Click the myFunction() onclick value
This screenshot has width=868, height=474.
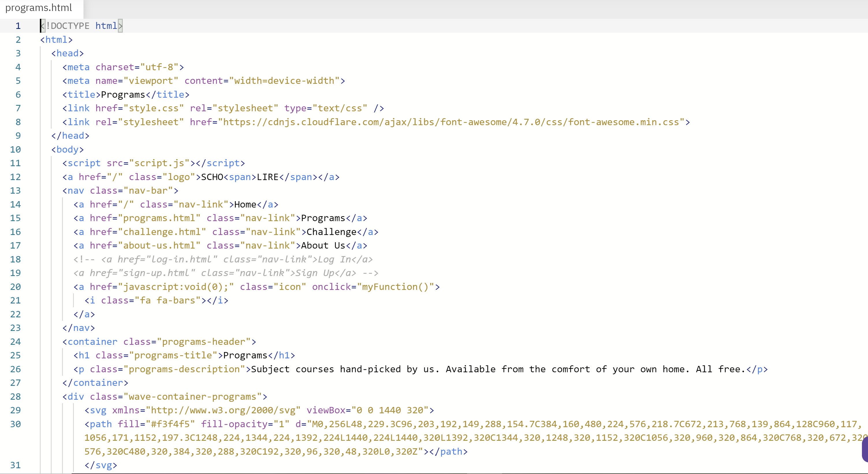pos(395,287)
